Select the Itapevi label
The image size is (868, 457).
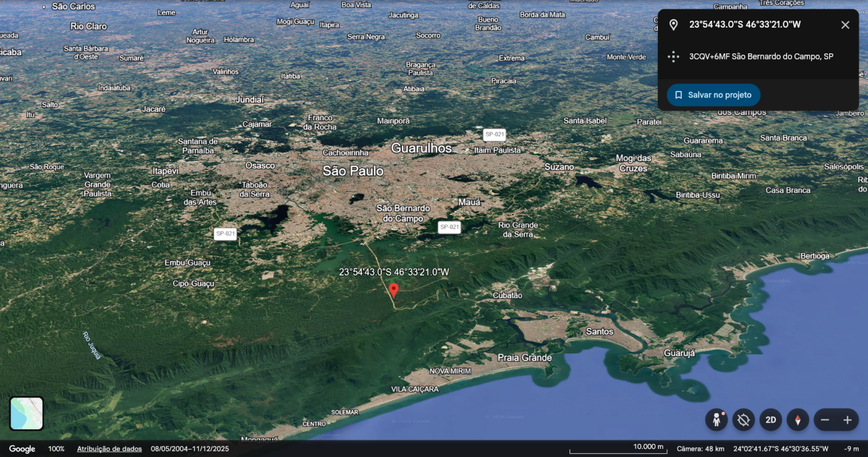coord(166,171)
